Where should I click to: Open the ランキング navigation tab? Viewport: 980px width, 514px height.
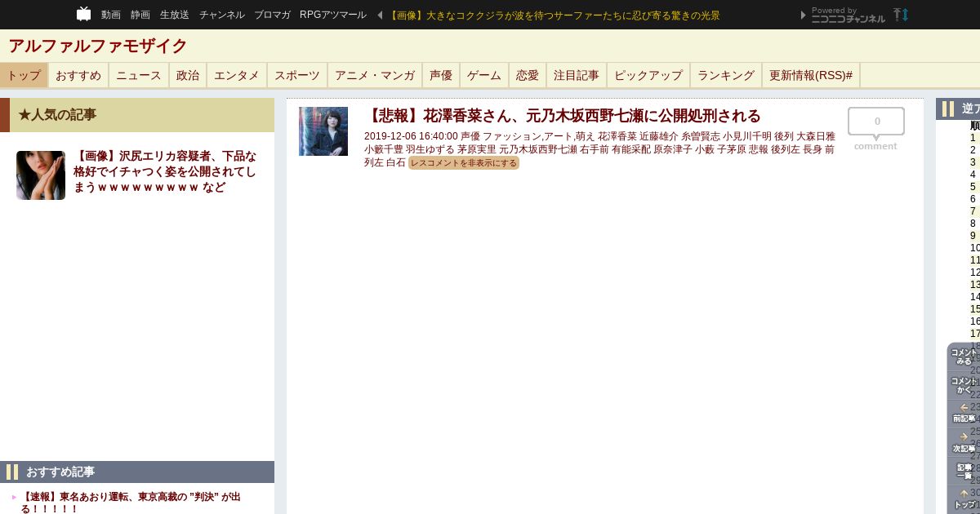pyautogui.click(x=726, y=75)
